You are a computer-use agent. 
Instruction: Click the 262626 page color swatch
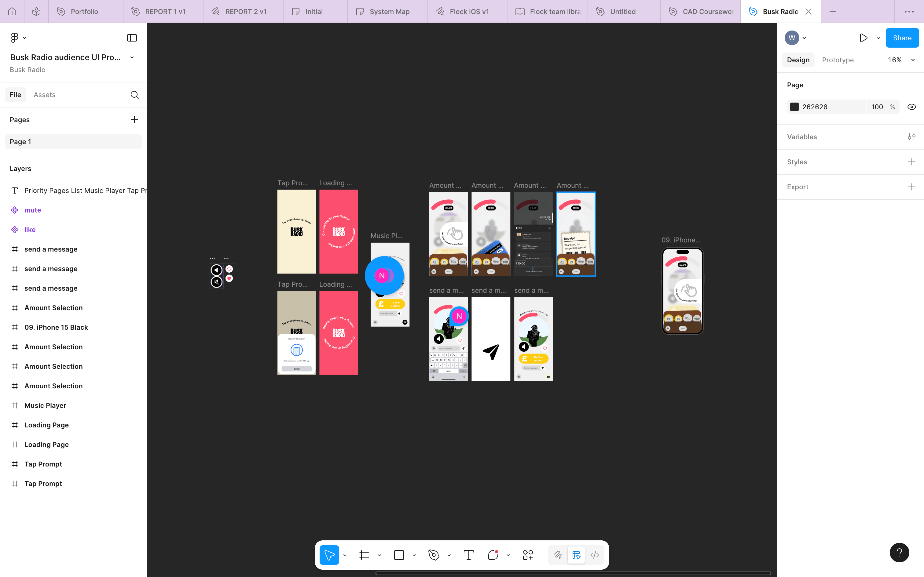[794, 107]
